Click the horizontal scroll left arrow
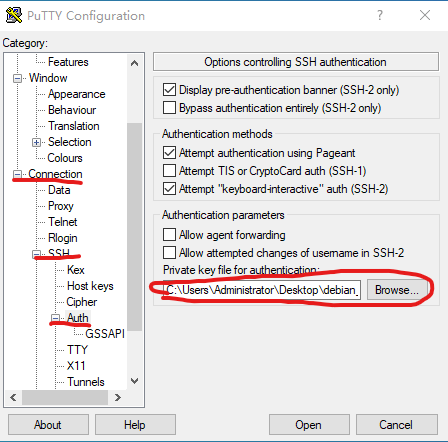448x442 pixels. pyautogui.click(x=13, y=397)
